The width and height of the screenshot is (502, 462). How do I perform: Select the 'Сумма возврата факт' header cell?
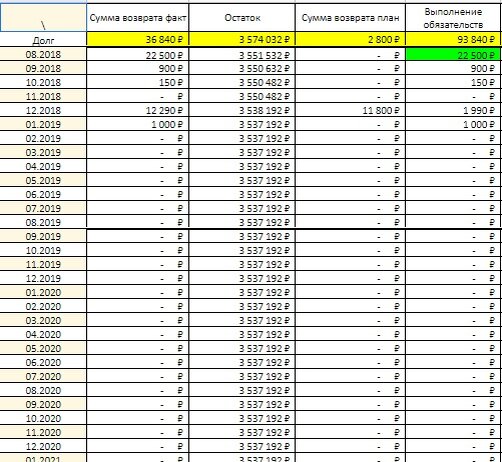(138, 18)
